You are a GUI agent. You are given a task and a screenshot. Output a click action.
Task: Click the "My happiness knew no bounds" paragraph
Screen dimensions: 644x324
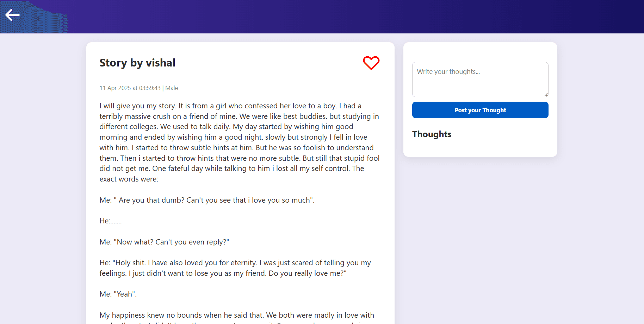pyautogui.click(x=236, y=315)
